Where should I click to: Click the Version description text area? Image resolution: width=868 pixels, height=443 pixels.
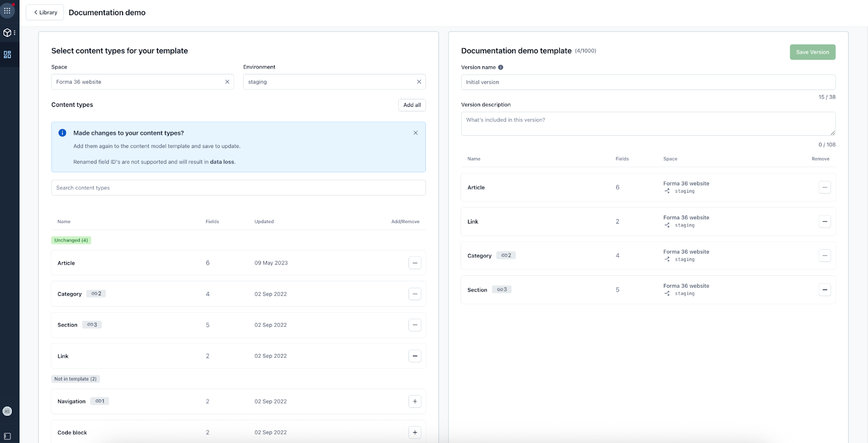[x=648, y=124]
